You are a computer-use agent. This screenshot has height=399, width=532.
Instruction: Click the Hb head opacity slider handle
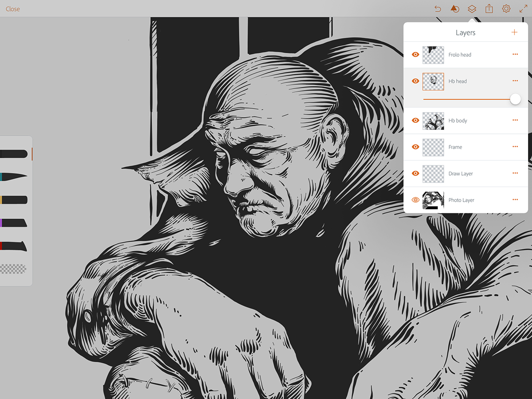coord(515,99)
